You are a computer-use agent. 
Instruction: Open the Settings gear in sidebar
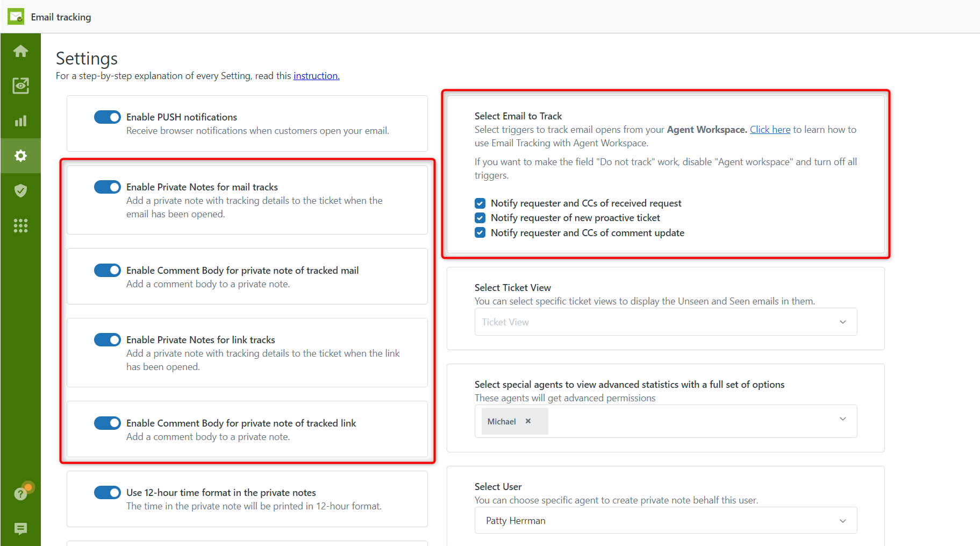[x=20, y=155]
